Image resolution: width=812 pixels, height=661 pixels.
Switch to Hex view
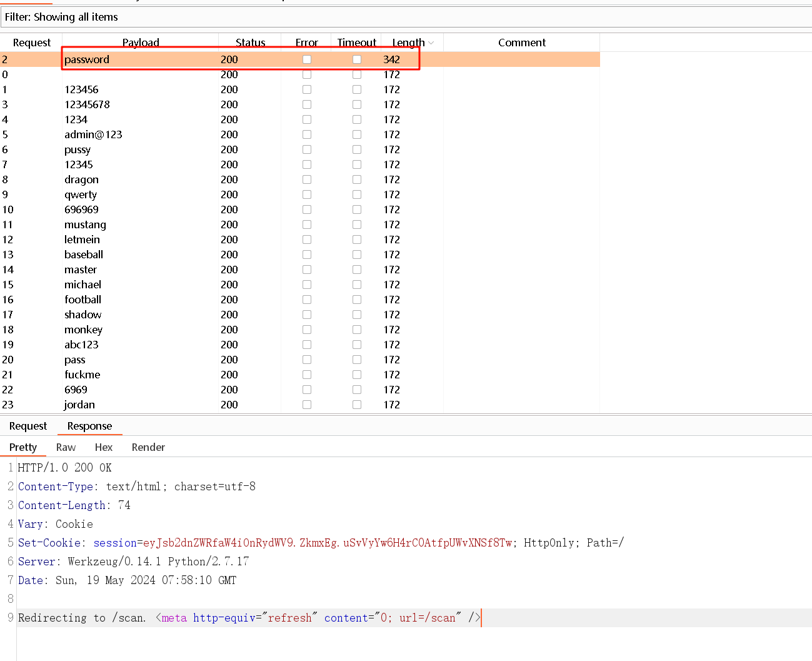(104, 447)
